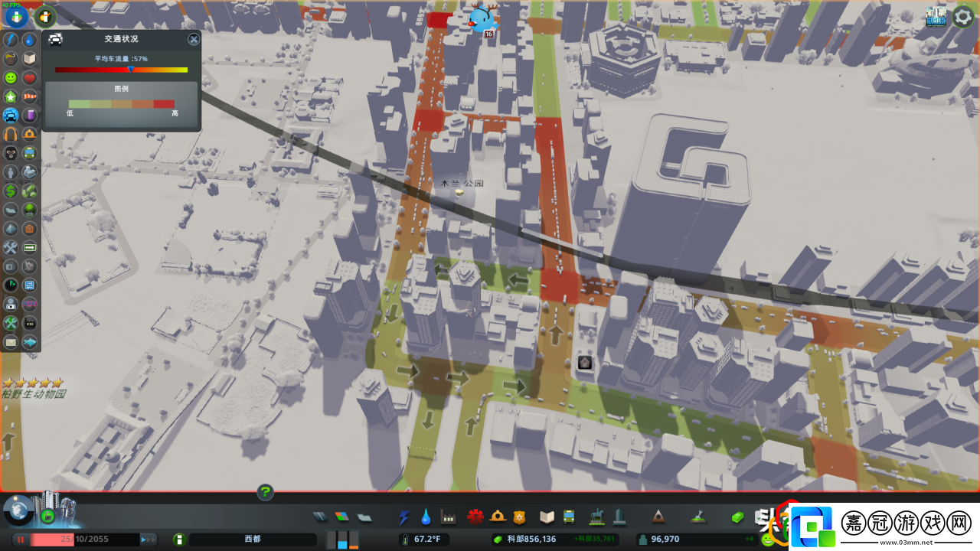This screenshot has height=551, width=980.
Task: Open the water info view droplet icon
Action: pos(30,40)
